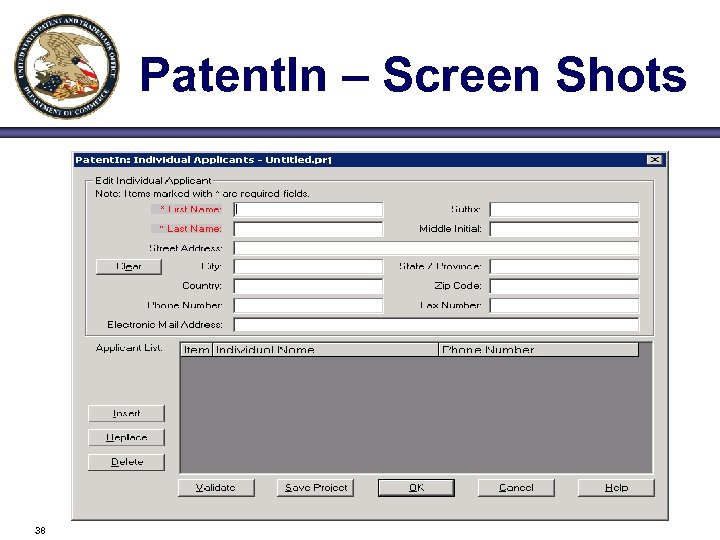The image size is (720, 540).
Task: Click inside the empty applicant list area
Action: 416,415
